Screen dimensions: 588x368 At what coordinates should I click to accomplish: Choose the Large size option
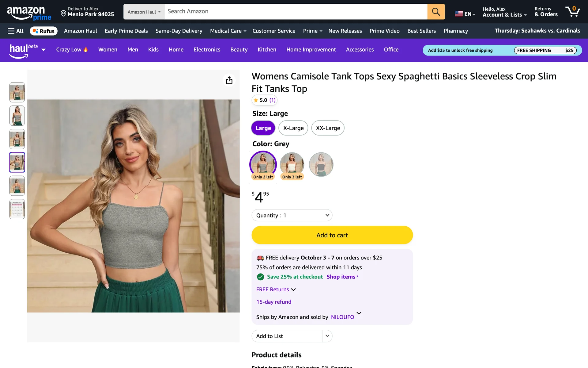263,128
